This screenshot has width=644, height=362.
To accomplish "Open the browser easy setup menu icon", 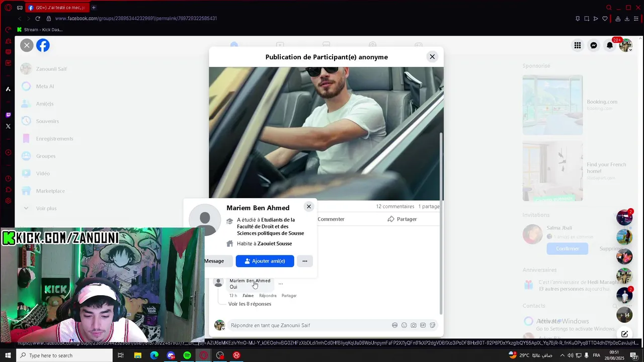I will (x=636, y=19).
